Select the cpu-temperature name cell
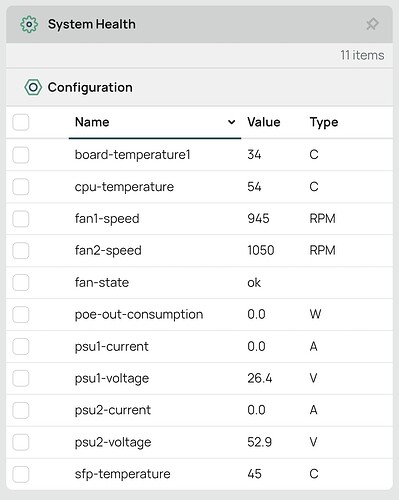Viewport: 399px width, 500px height. (124, 187)
